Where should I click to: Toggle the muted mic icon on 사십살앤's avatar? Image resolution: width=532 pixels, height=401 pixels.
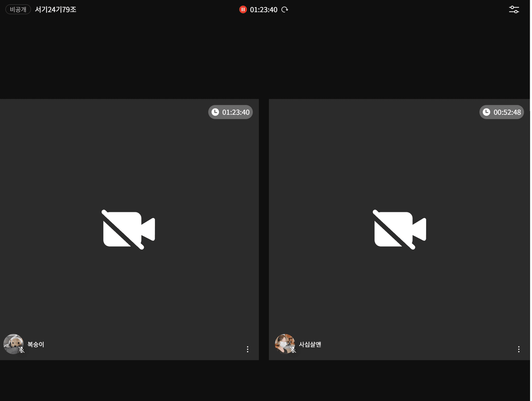[293, 350]
